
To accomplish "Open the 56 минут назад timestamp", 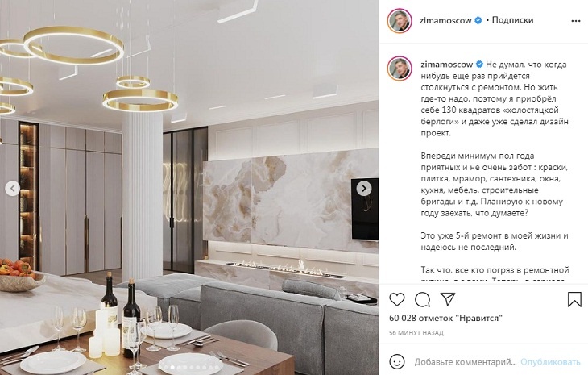I will [x=416, y=332].
